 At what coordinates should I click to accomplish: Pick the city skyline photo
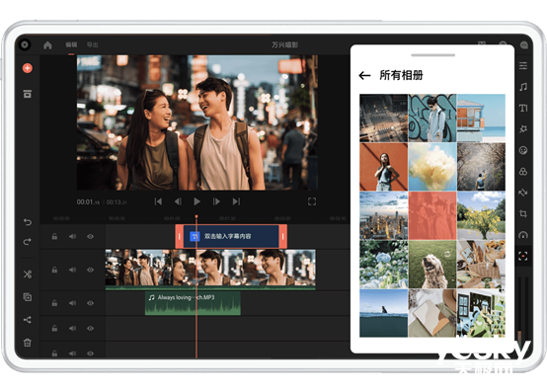(x=383, y=215)
